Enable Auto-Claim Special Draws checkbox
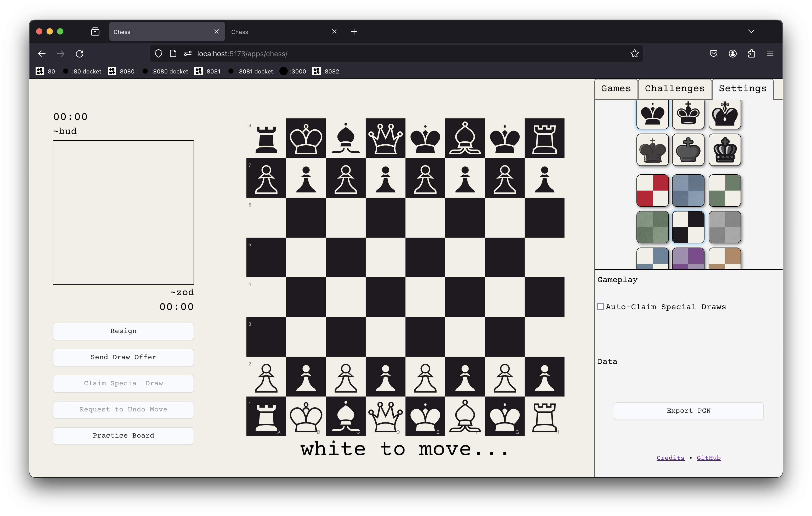This screenshot has width=812, height=516. point(601,307)
